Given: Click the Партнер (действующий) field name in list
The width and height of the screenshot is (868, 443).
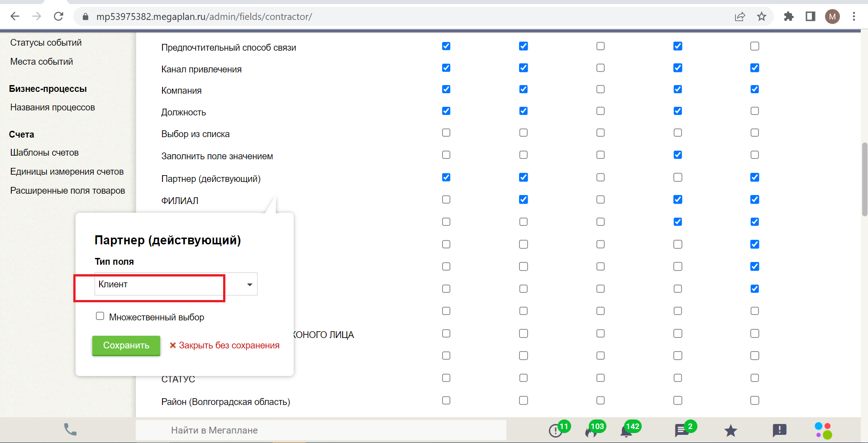Looking at the screenshot, I should click(211, 179).
